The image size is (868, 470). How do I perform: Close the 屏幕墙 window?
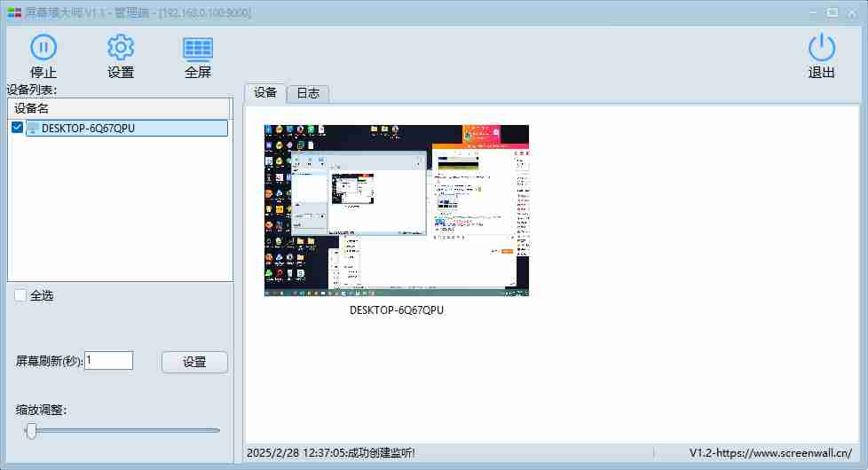852,12
